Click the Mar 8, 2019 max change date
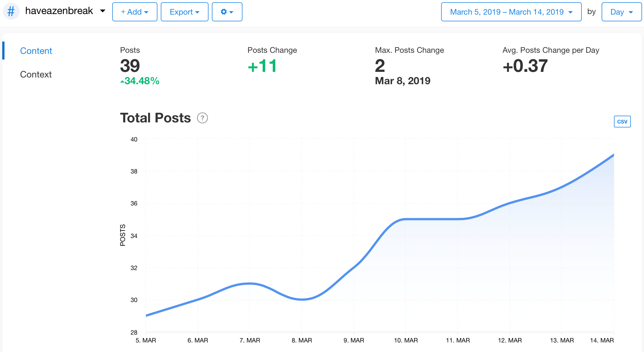This screenshot has height=352, width=644. click(x=402, y=81)
